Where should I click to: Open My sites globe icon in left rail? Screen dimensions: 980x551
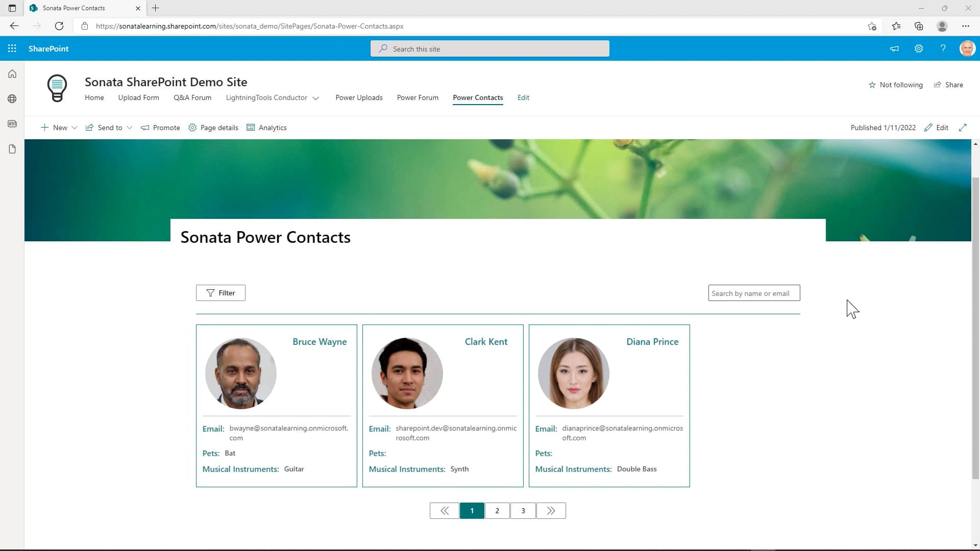pyautogui.click(x=12, y=99)
